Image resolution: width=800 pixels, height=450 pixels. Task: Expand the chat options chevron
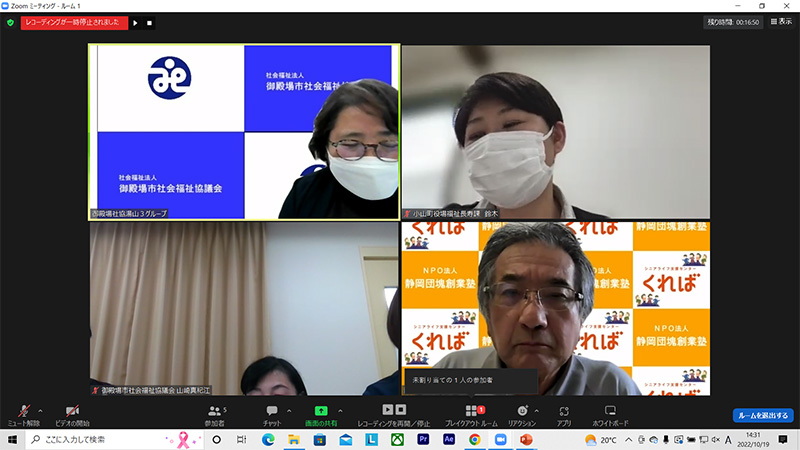[288, 409]
